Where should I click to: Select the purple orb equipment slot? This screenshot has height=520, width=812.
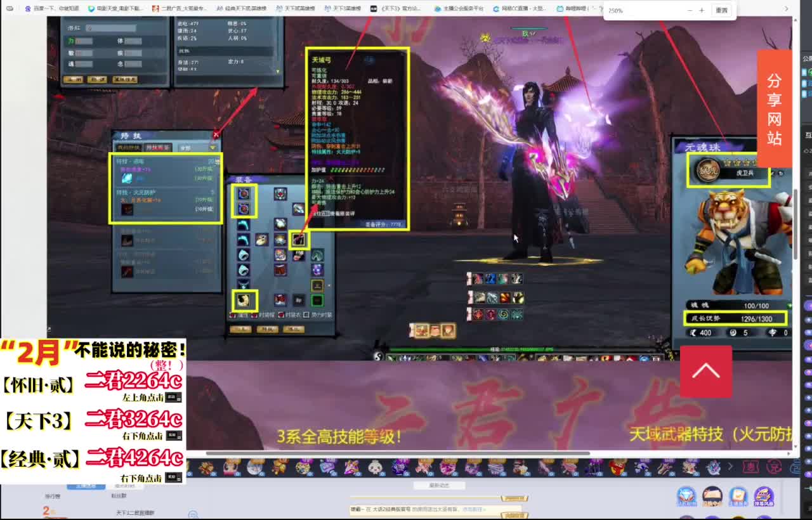tap(318, 270)
